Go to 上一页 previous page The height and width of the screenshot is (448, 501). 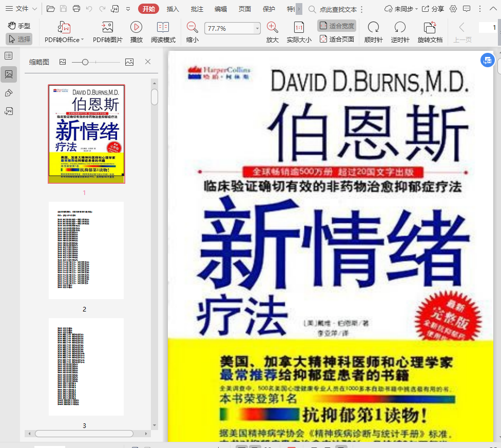(462, 32)
